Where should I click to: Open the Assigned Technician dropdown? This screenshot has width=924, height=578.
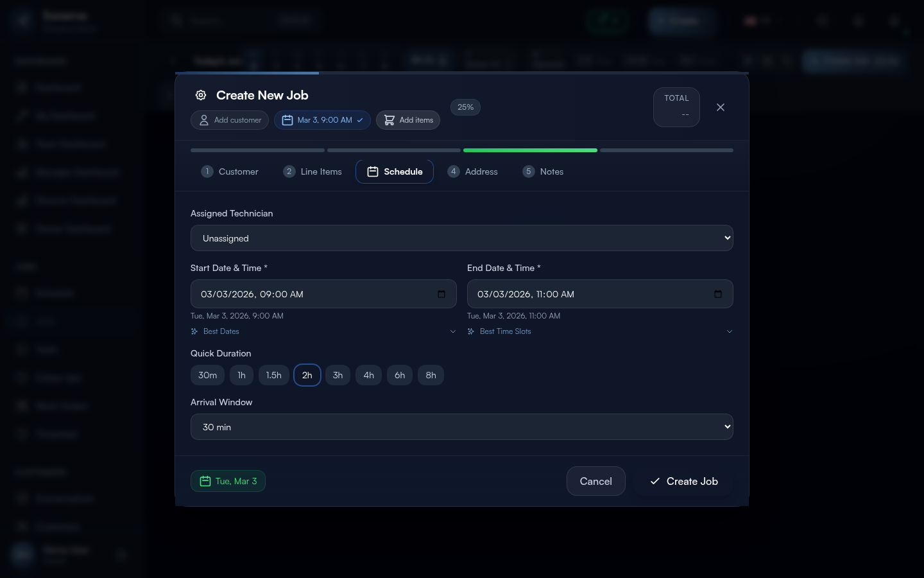[461, 238]
